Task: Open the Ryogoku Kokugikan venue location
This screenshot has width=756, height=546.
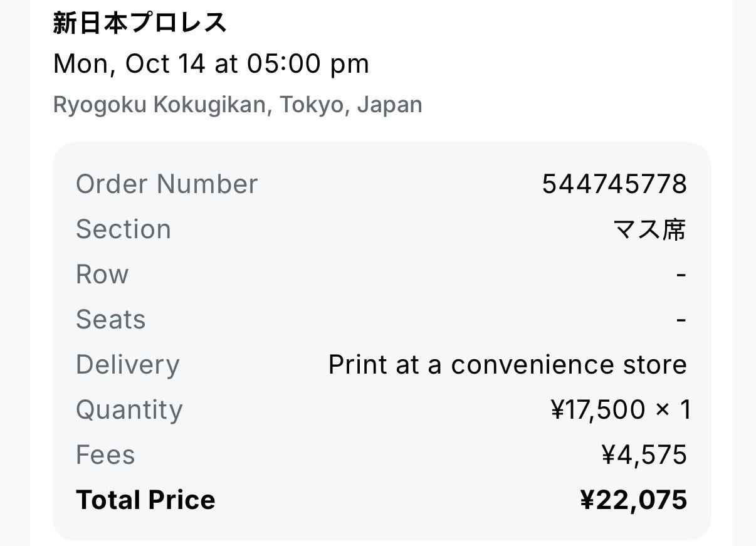Action: coord(238,104)
